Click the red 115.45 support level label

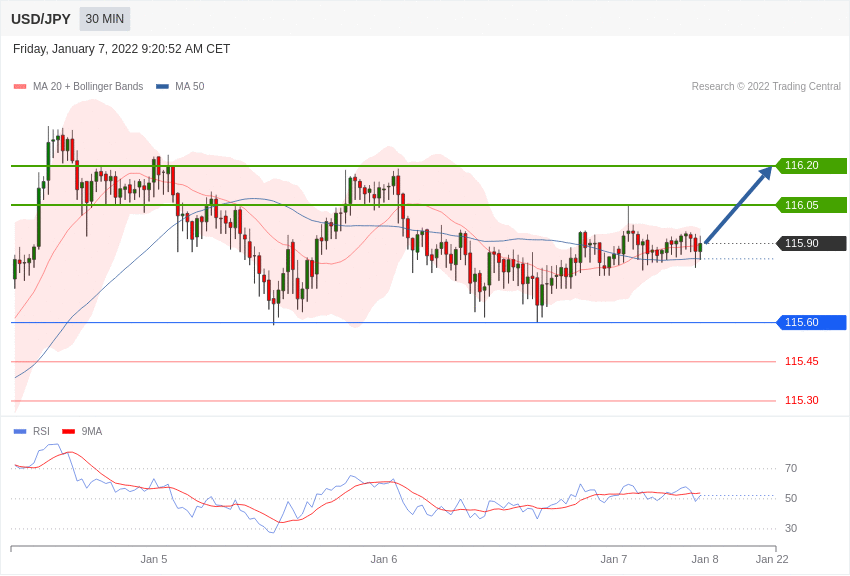pyautogui.click(x=801, y=361)
